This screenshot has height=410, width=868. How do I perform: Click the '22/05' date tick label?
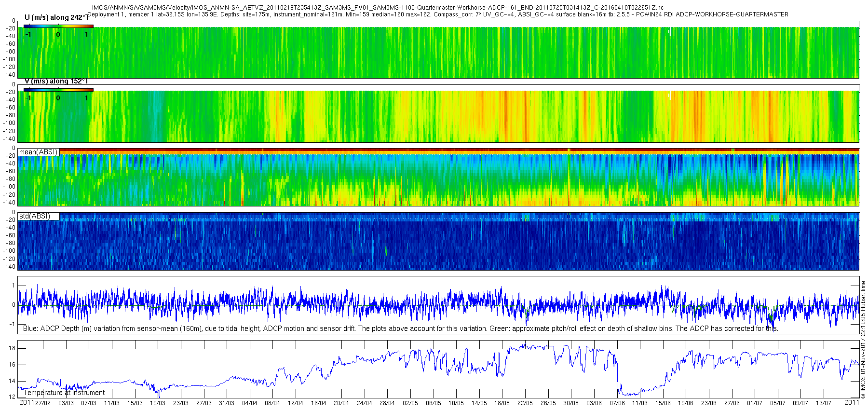coord(525,403)
